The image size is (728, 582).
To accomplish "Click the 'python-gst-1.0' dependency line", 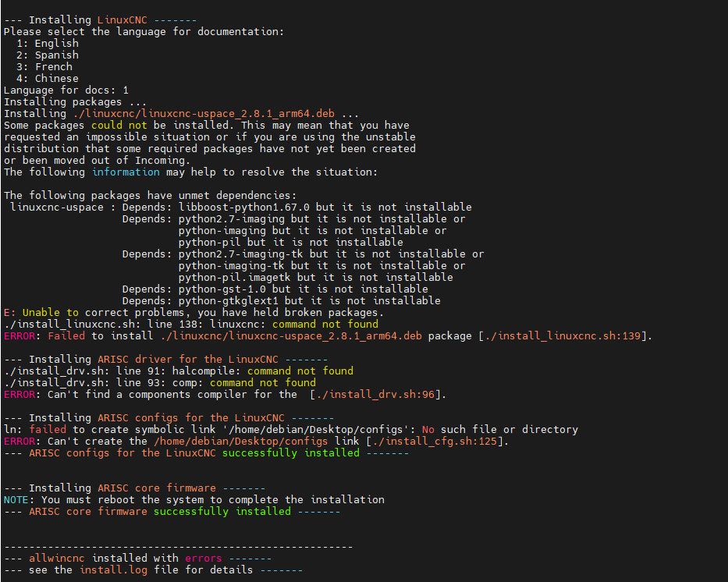I will coord(275,289).
